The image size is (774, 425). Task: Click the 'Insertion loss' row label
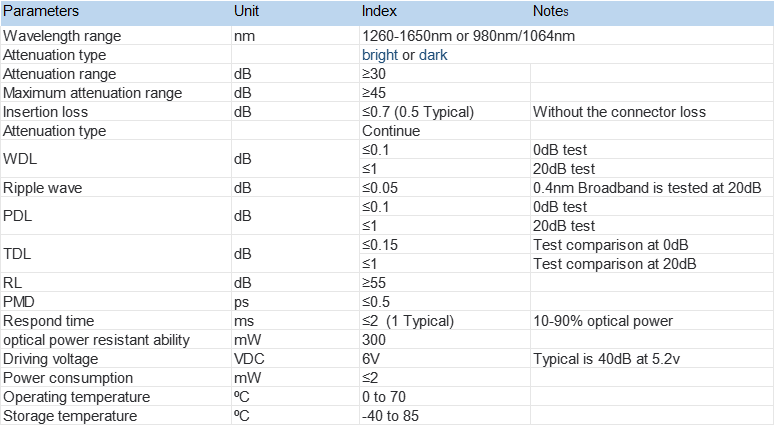(46, 112)
